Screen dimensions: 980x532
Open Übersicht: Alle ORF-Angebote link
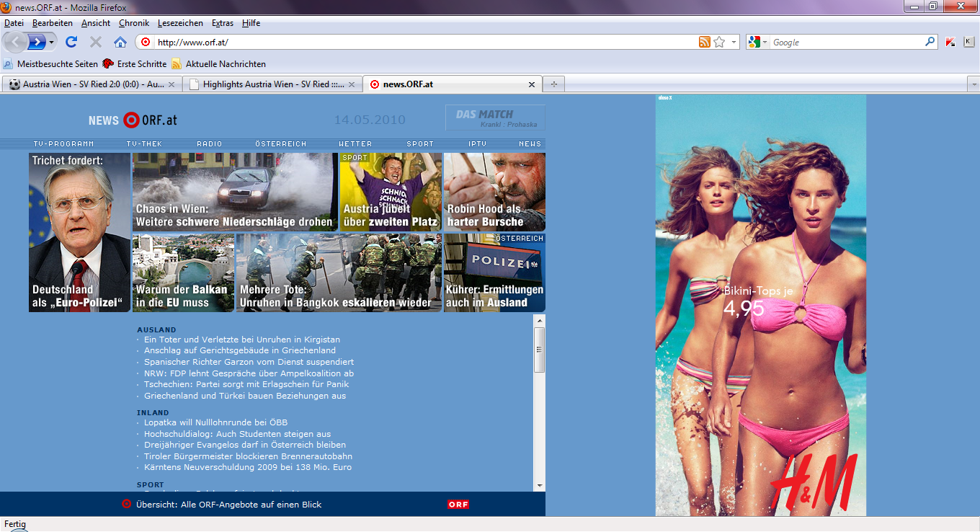click(228, 505)
